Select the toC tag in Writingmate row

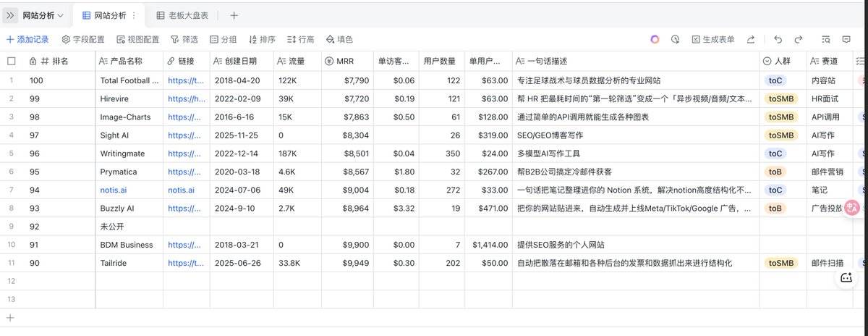click(x=775, y=154)
